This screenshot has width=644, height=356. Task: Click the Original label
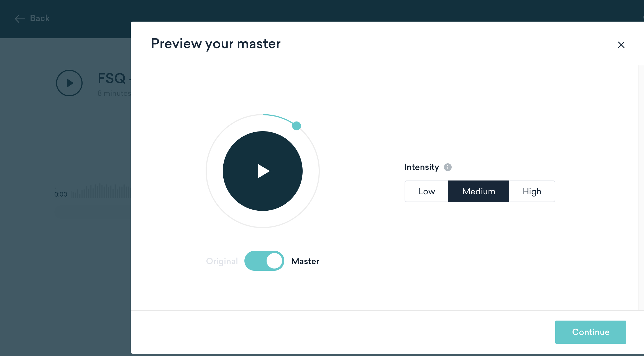(x=222, y=261)
